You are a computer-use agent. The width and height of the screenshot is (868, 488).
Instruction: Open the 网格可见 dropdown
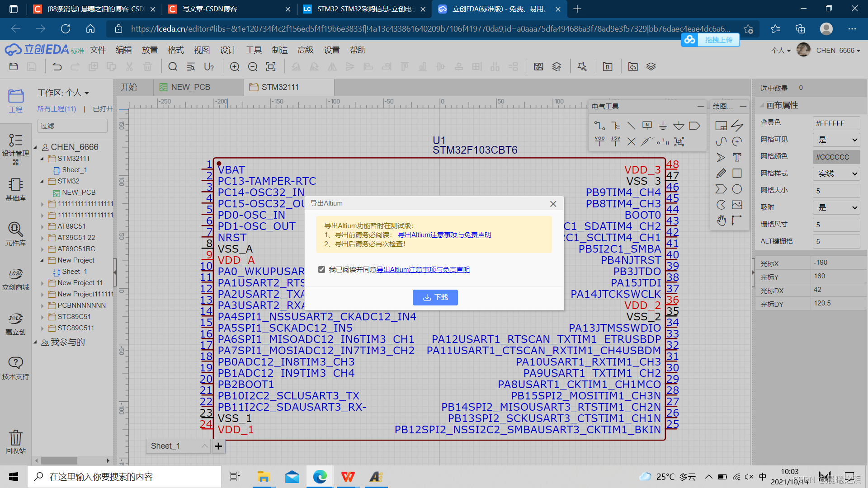tap(836, 140)
